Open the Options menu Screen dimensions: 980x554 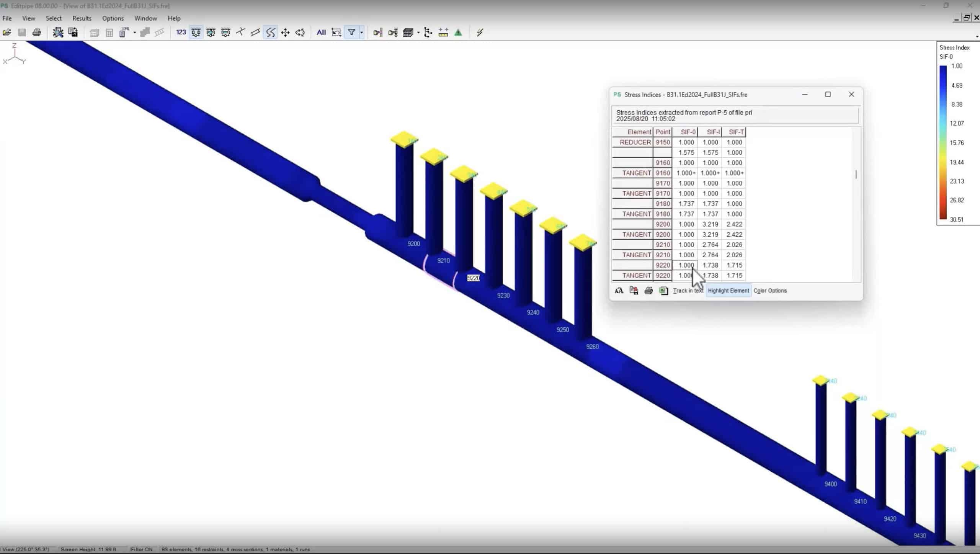(113, 18)
